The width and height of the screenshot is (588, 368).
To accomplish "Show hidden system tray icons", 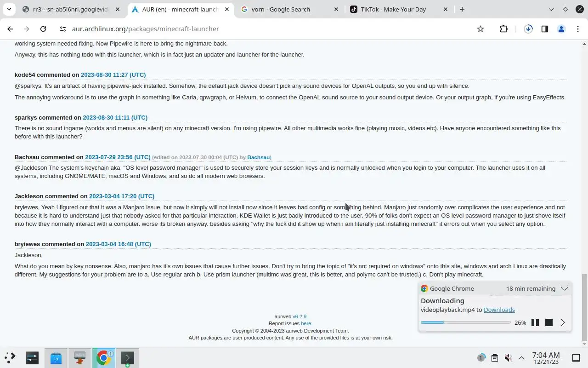I will tap(521, 357).
